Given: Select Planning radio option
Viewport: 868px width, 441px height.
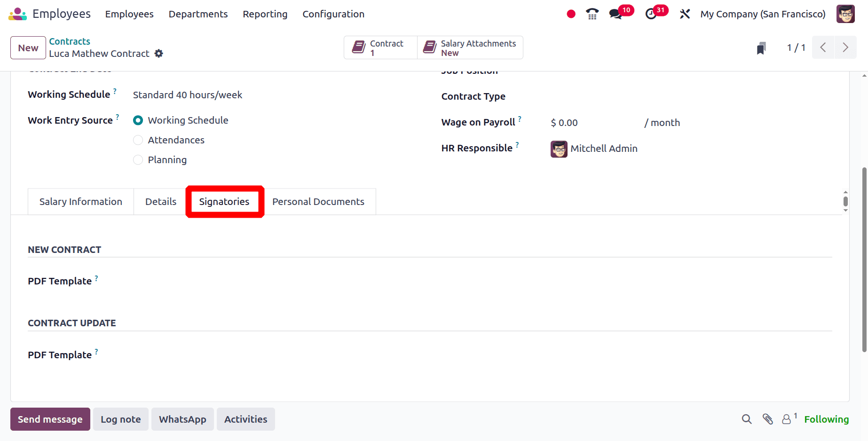Looking at the screenshot, I should pos(138,160).
